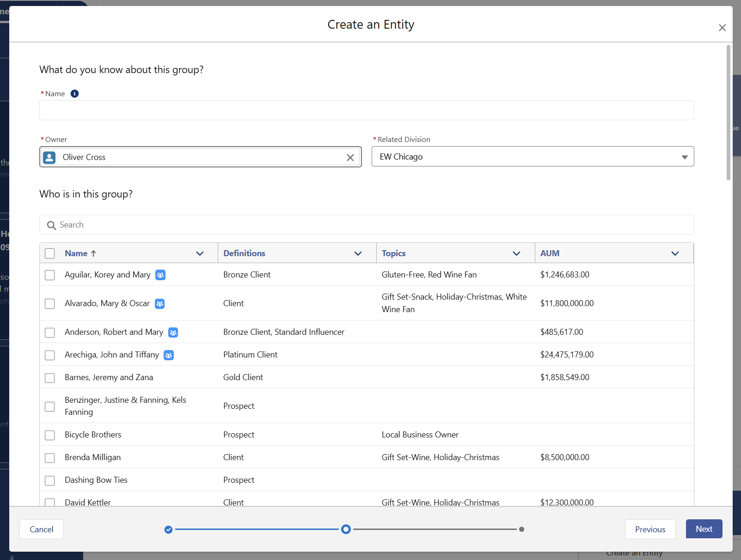The width and height of the screenshot is (741, 560).
Task: Clear the Oliver Cross owner selection
Action: (x=350, y=157)
